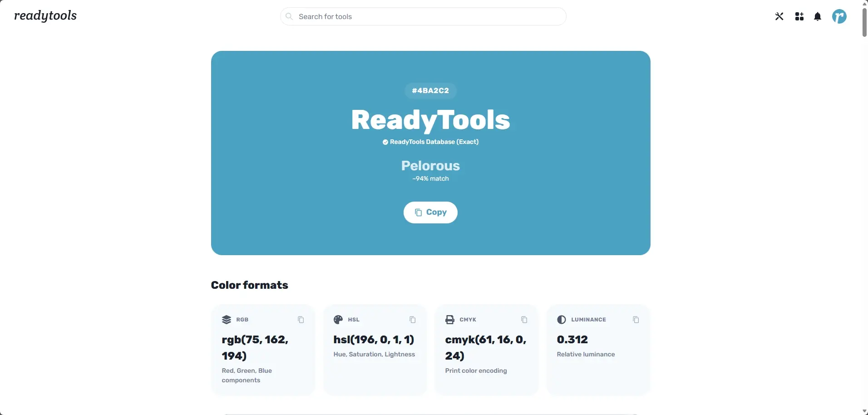Viewport: 868px width, 415px height.
Task: Focus the Search for tools field
Action: [423, 16]
